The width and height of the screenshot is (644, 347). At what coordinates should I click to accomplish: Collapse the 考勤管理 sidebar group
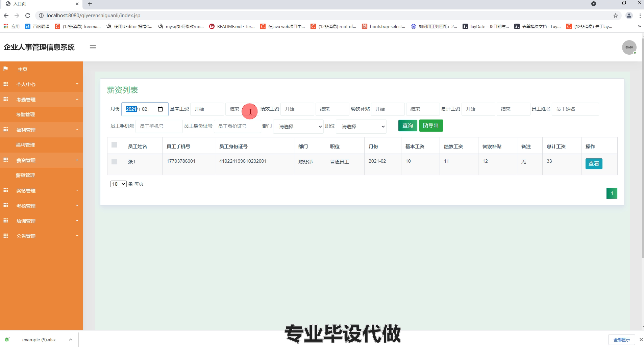(x=42, y=99)
